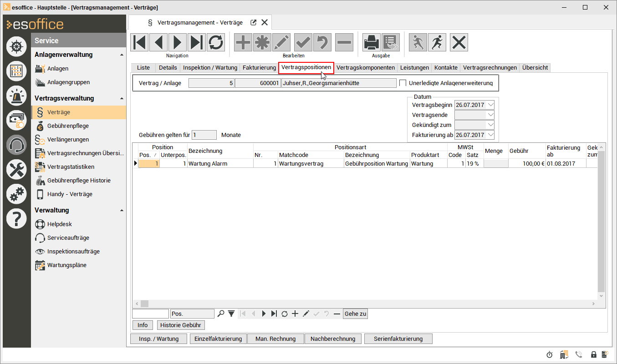The width and height of the screenshot is (617, 364).
Task: Click the Nachberechnung button
Action: pos(333,339)
